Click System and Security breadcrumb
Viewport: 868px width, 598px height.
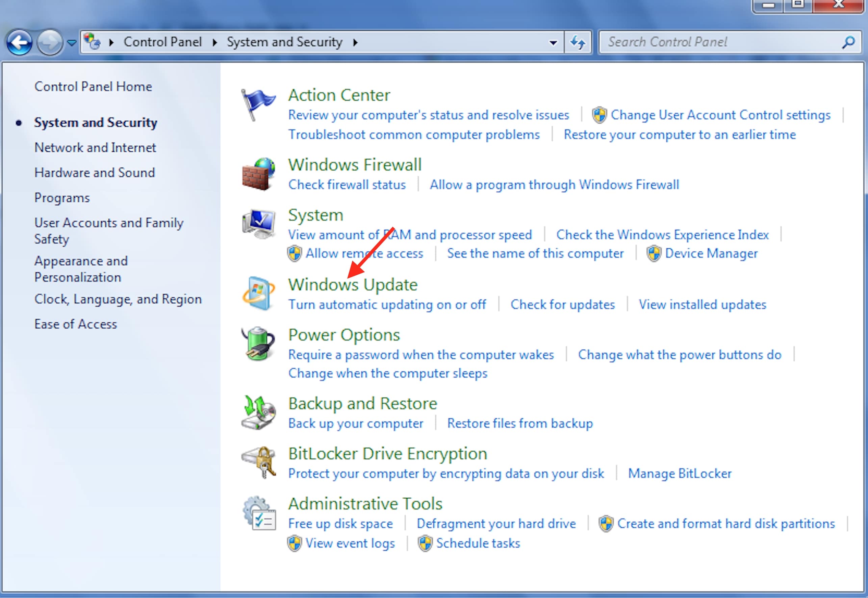(285, 42)
